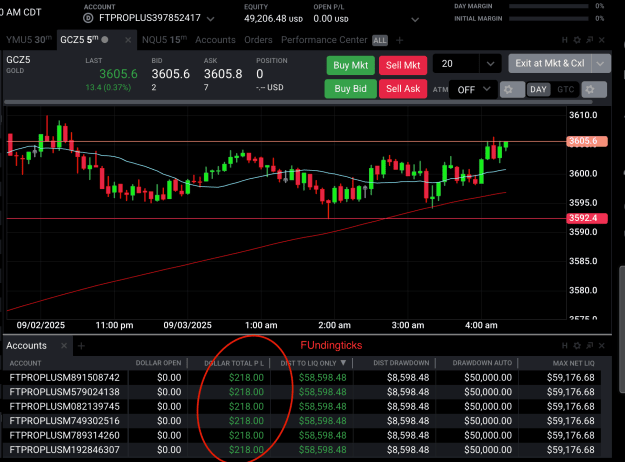
Task: Open the ATM strategy OFF dropdown
Action: pos(473,89)
